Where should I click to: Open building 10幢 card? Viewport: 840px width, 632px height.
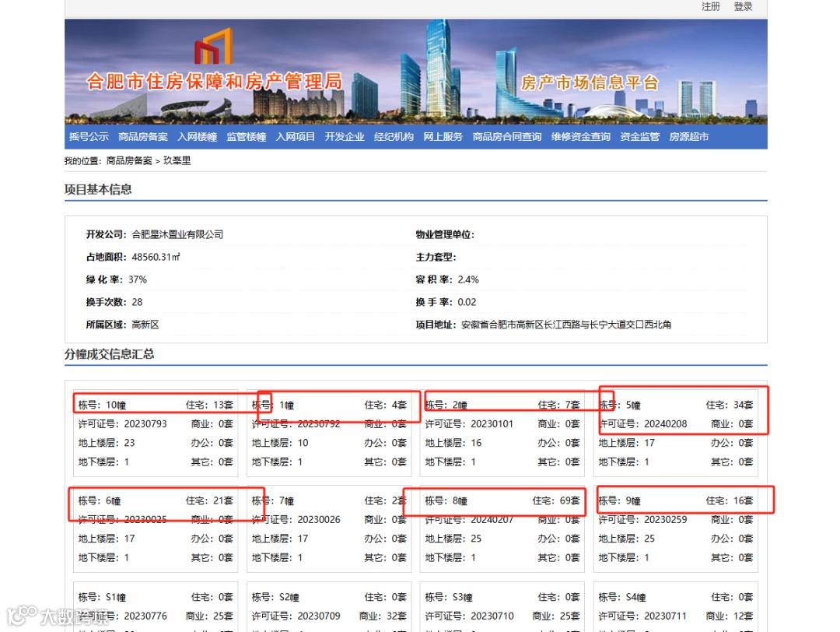[156, 433]
